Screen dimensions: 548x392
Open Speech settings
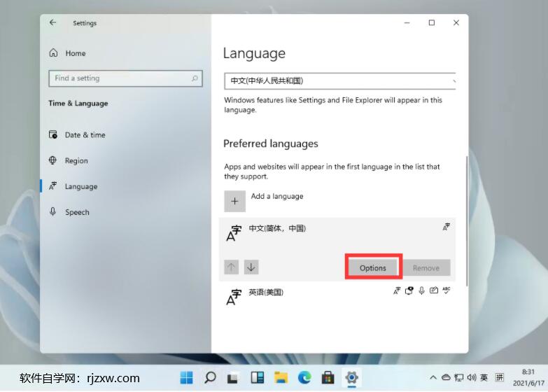[x=69, y=212]
